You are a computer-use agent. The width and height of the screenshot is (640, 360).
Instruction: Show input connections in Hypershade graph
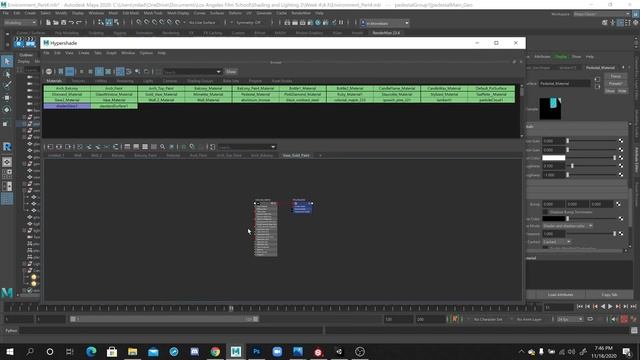coord(50,147)
